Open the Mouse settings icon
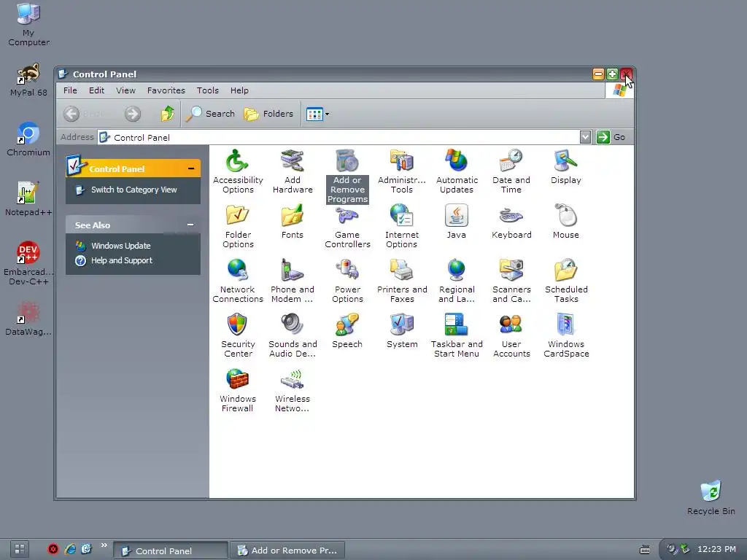The image size is (747, 560). click(566, 222)
